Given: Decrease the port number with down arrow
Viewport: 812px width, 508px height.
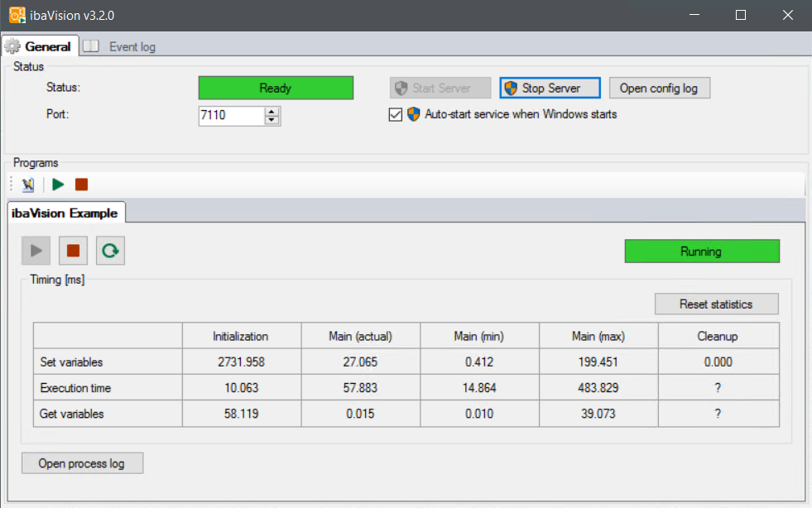Looking at the screenshot, I should (x=271, y=120).
